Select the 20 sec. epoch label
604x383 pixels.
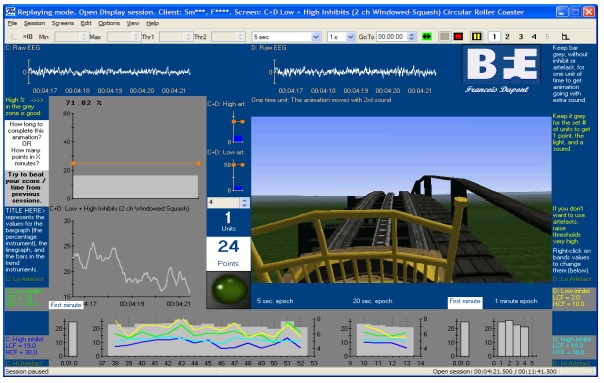point(372,301)
